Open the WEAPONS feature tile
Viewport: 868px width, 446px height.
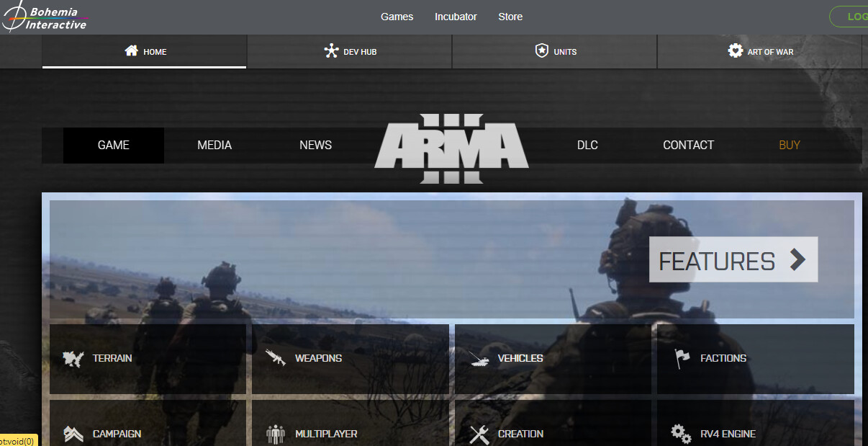[350, 359]
